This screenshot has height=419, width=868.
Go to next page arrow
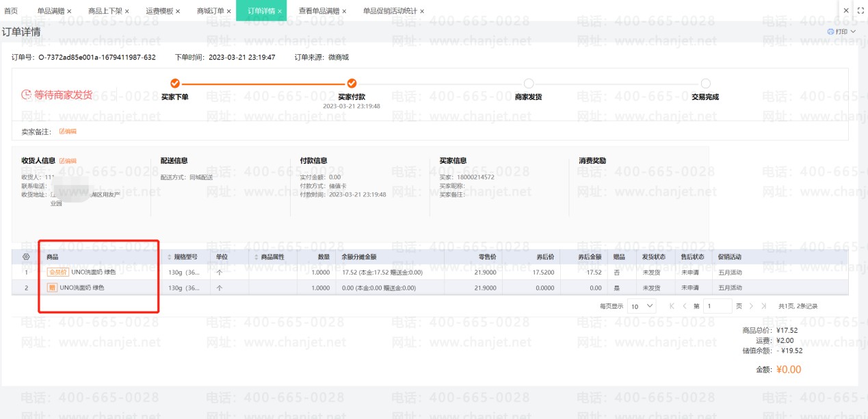[x=751, y=306]
